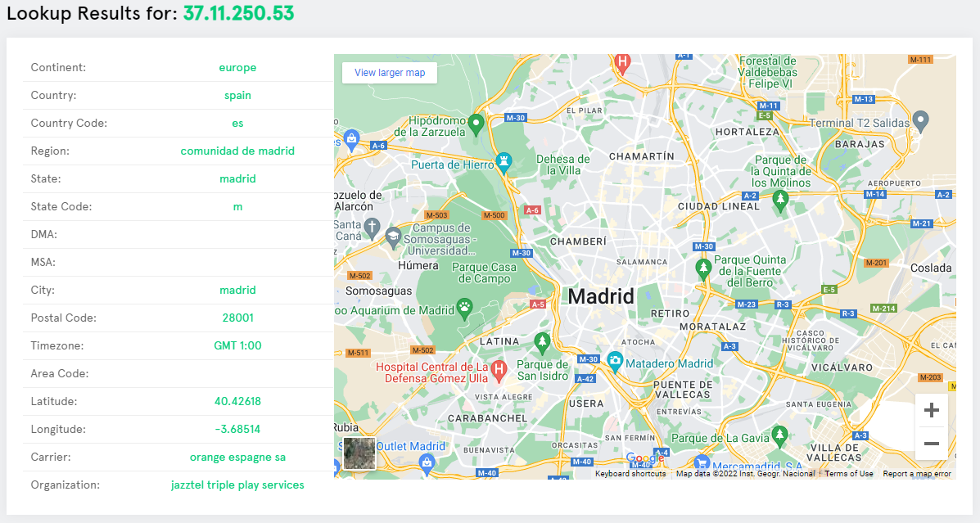Click the RETIRO district label
The image size is (980, 523).
point(670,313)
